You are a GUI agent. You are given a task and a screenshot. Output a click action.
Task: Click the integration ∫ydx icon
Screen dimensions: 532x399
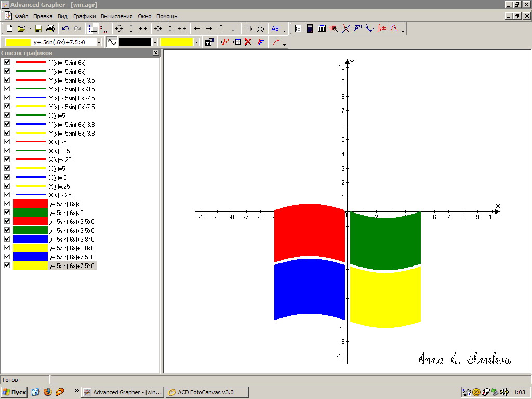pos(382,29)
